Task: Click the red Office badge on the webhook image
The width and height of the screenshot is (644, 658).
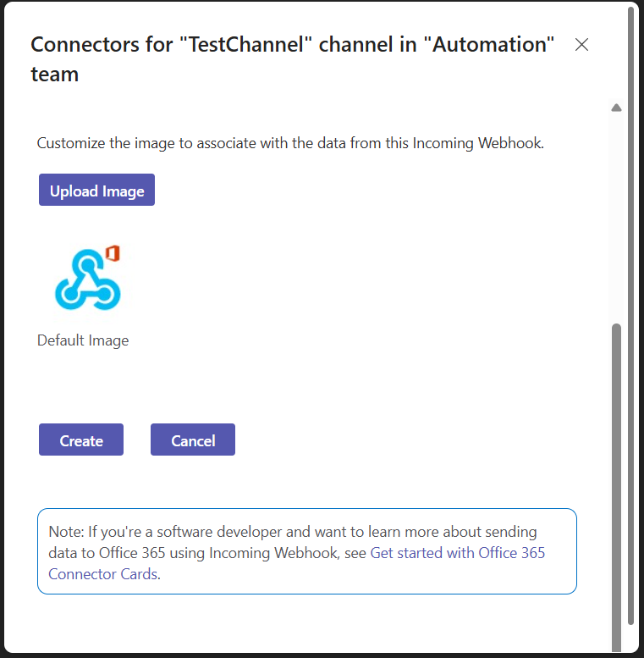Action: [x=113, y=253]
